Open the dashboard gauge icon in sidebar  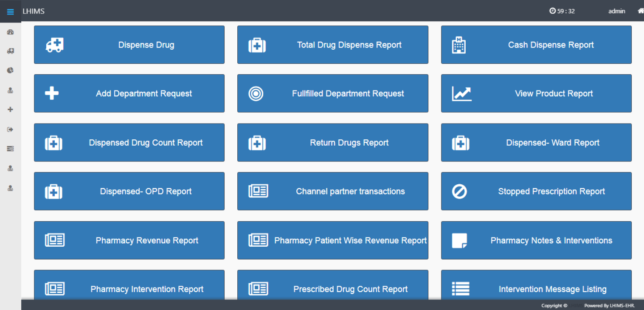[x=11, y=32]
